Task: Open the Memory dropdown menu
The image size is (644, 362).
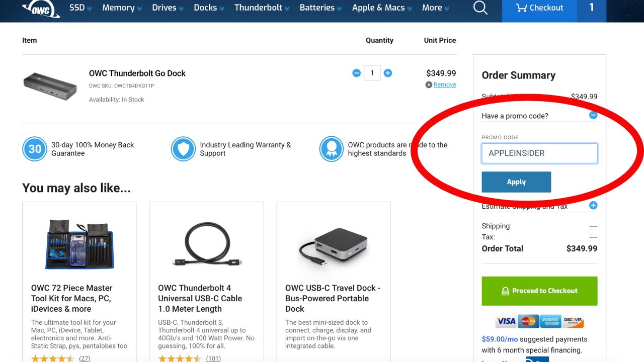Action: [122, 8]
